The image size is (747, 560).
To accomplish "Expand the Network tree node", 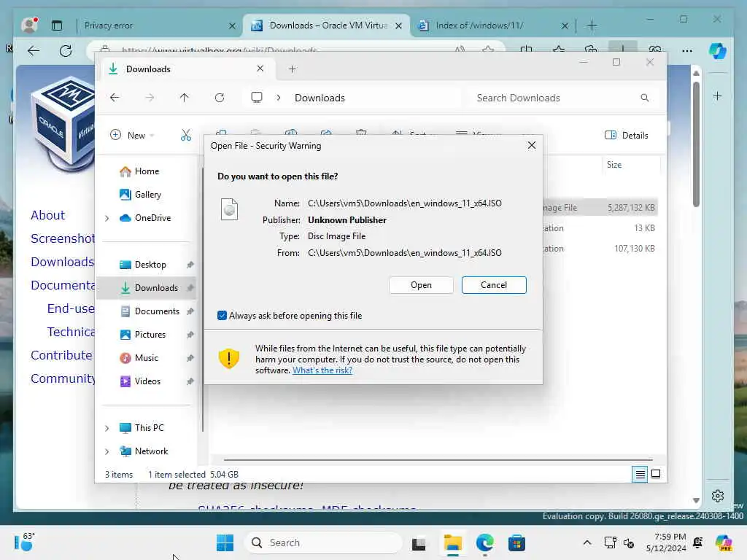I will pyautogui.click(x=107, y=451).
